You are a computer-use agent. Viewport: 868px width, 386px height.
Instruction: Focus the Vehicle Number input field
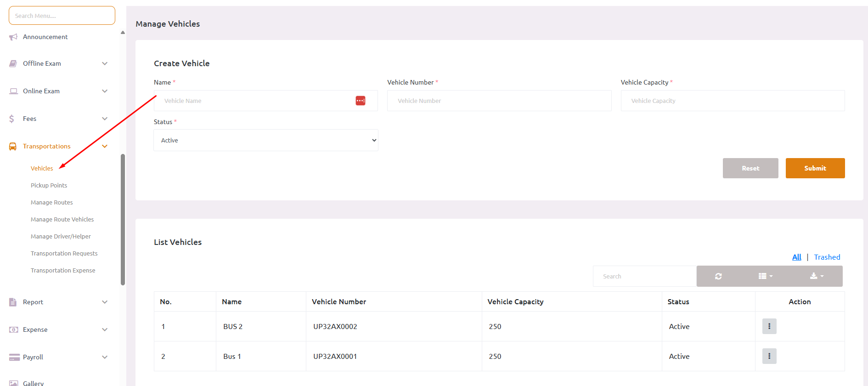coord(499,101)
